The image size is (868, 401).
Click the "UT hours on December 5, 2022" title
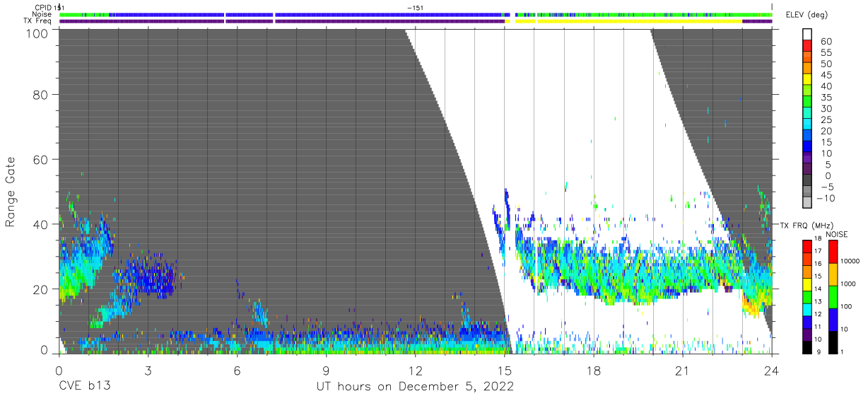point(415,387)
